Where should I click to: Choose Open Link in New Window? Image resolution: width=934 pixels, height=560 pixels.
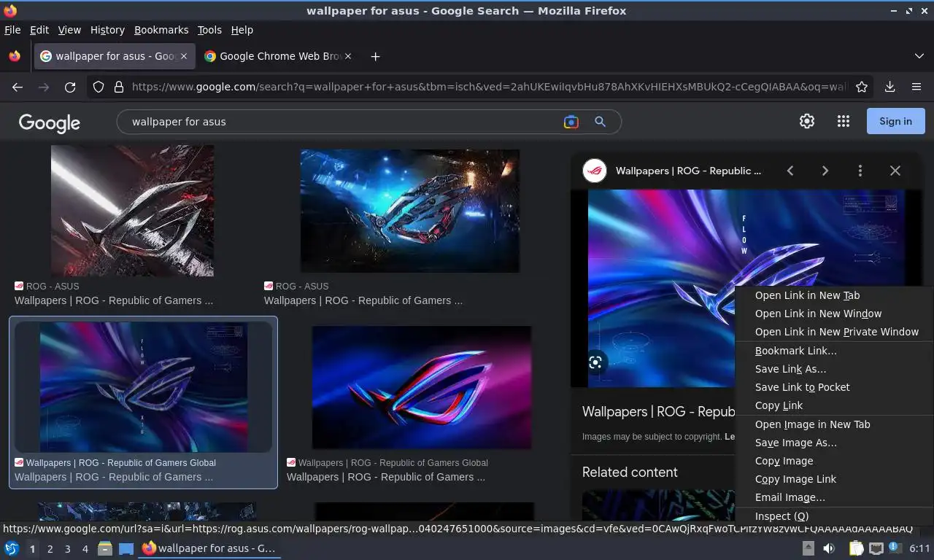(834, 314)
